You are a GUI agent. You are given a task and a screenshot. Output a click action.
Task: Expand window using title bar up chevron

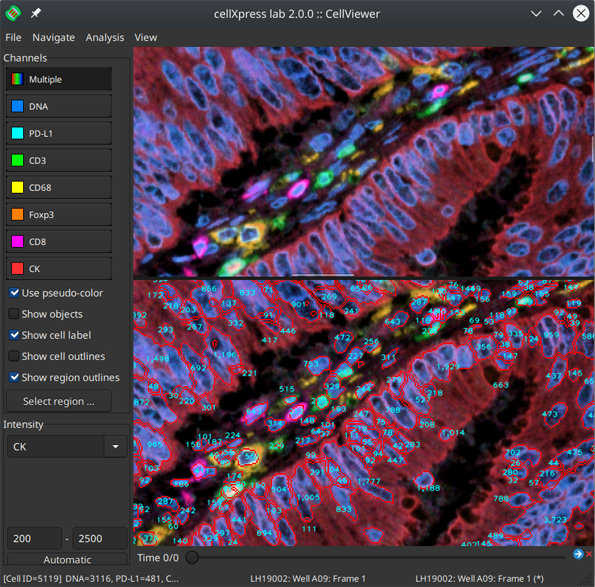(x=558, y=14)
